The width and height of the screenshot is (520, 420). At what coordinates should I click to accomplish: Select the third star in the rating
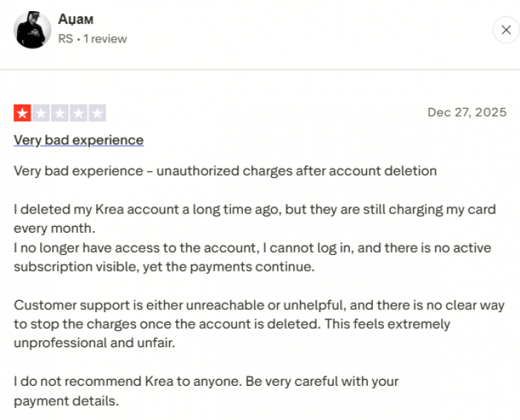pos(60,113)
